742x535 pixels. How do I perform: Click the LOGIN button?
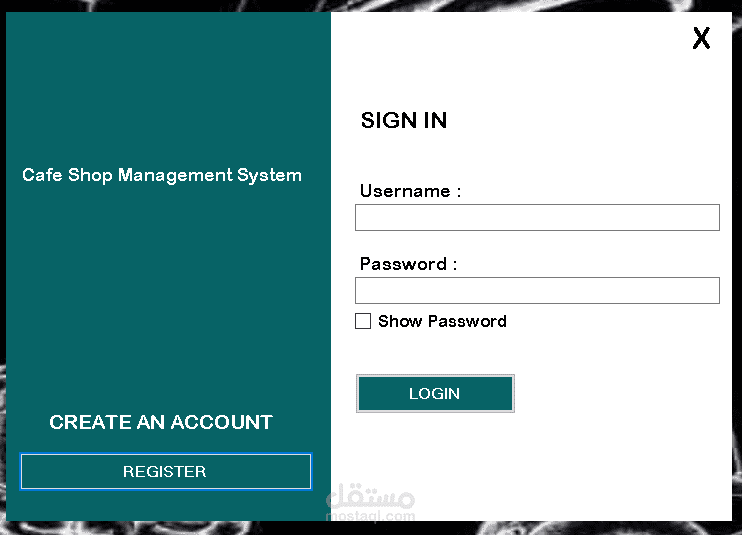[435, 394]
